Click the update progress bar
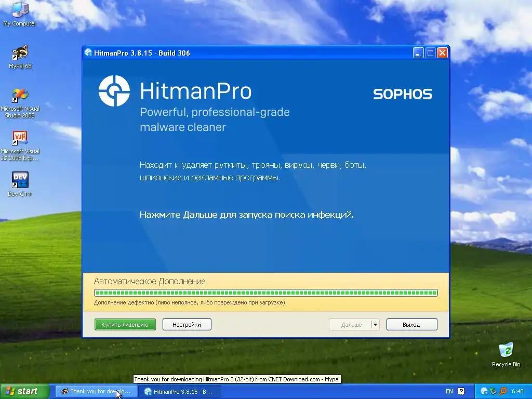This screenshot has height=399, width=532. [266, 293]
